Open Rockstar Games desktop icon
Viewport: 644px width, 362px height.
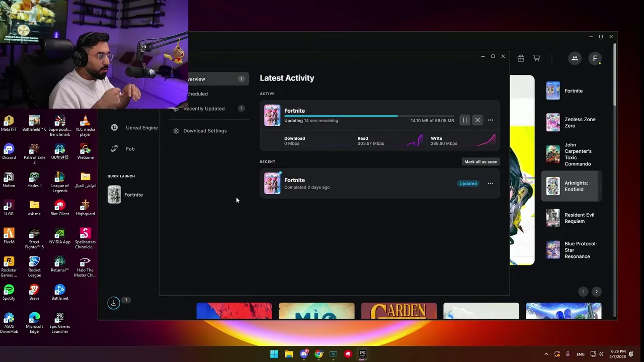point(9,266)
